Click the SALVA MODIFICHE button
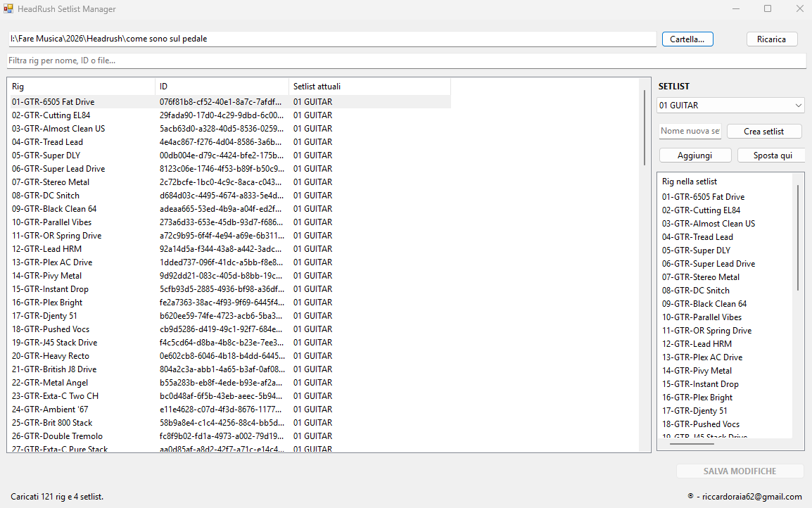Screen dimensions: 812x508 pyautogui.click(x=740, y=471)
